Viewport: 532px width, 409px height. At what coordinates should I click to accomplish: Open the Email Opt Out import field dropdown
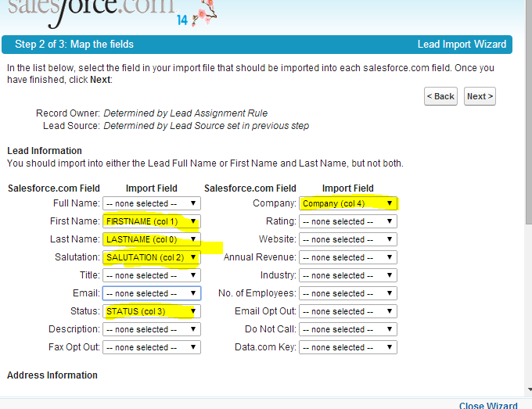[x=348, y=311]
